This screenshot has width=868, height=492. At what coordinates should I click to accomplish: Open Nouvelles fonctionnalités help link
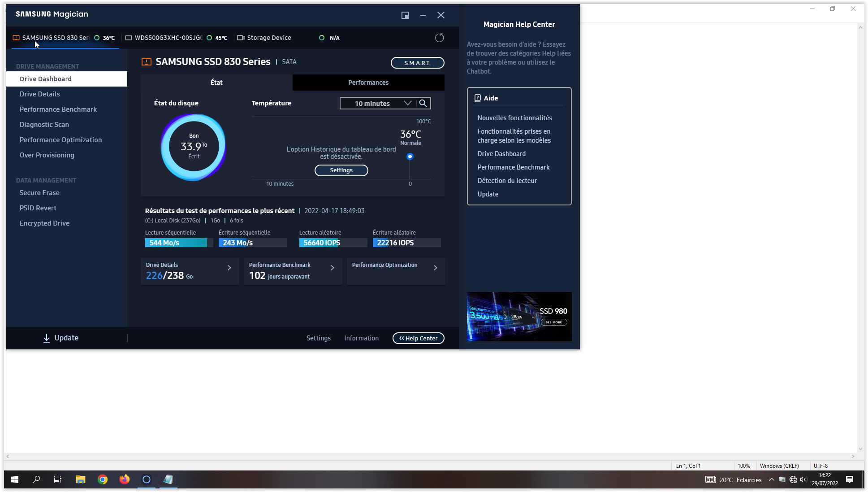pos(515,118)
